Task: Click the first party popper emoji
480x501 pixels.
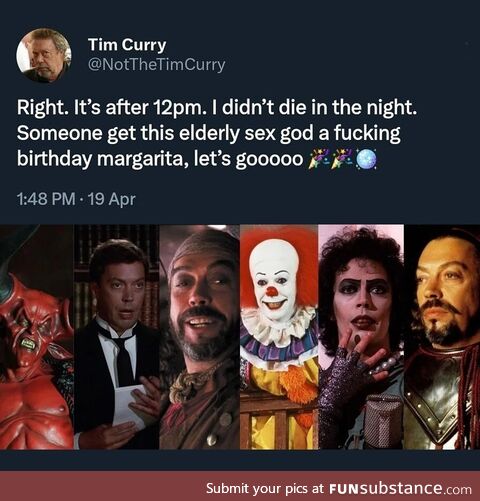Action: point(317,159)
